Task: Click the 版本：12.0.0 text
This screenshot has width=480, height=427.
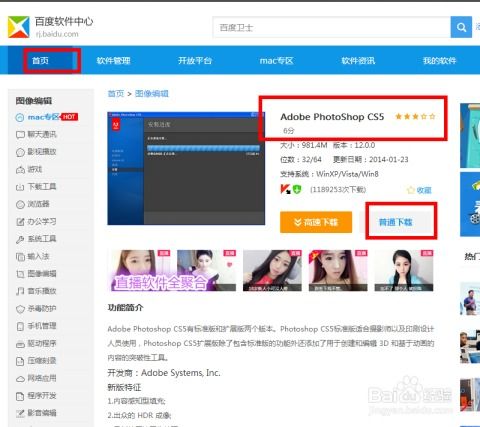Action: pyautogui.click(x=354, y=145)
